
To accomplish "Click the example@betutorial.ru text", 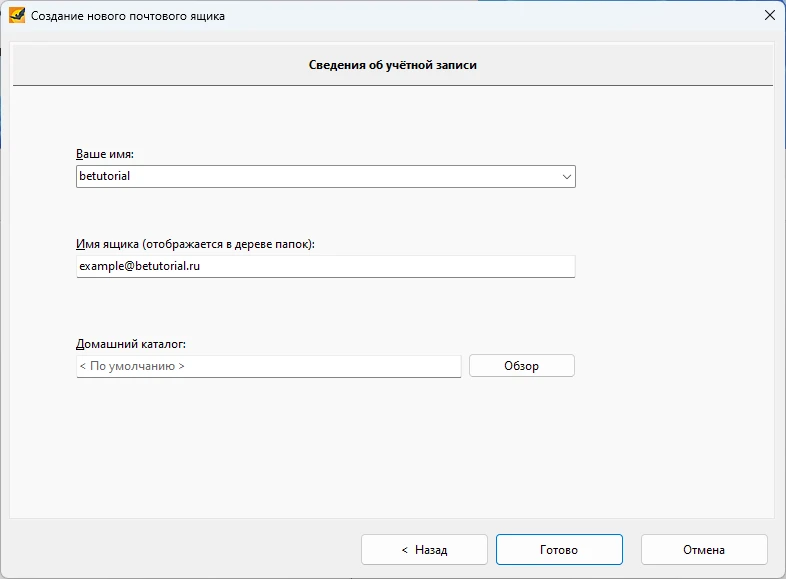I will click(x=138, y=266).
